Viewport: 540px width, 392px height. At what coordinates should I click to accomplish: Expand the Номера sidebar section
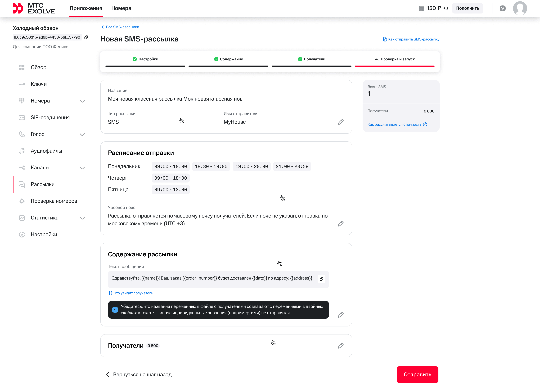[x=82, y=101]
